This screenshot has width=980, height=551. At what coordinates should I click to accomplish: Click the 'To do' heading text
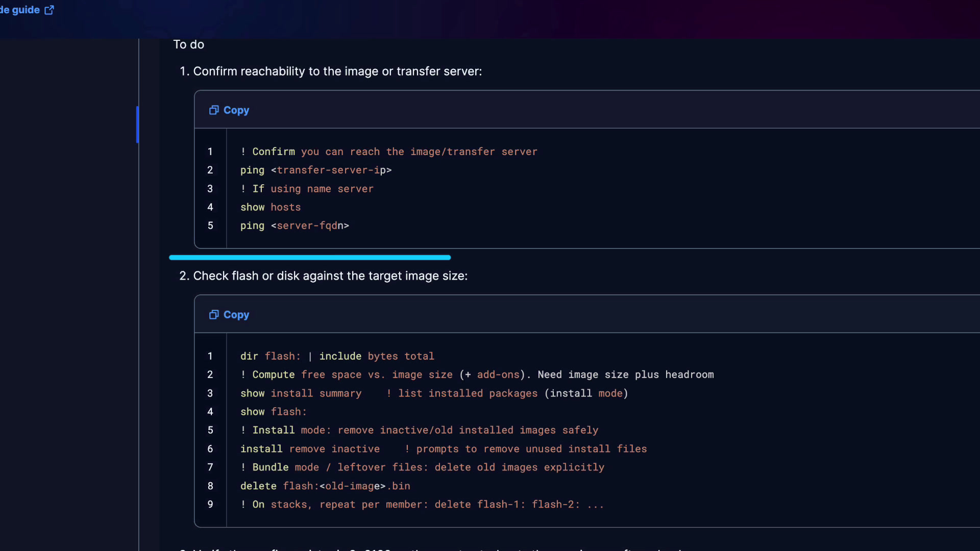click(189, 44)
